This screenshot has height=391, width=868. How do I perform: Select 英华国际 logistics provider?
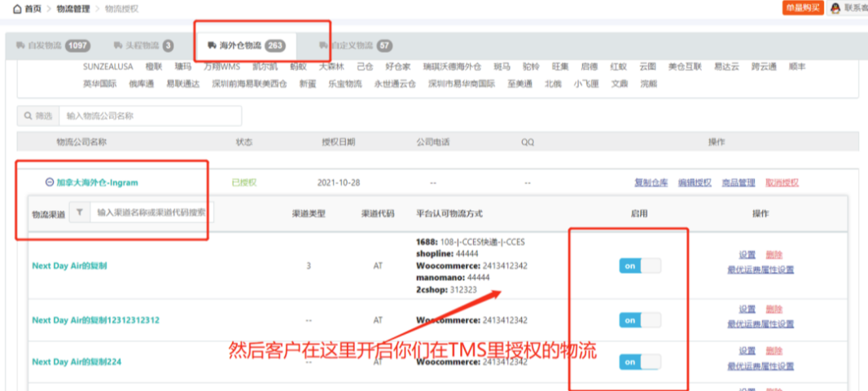tap(99, 84)
